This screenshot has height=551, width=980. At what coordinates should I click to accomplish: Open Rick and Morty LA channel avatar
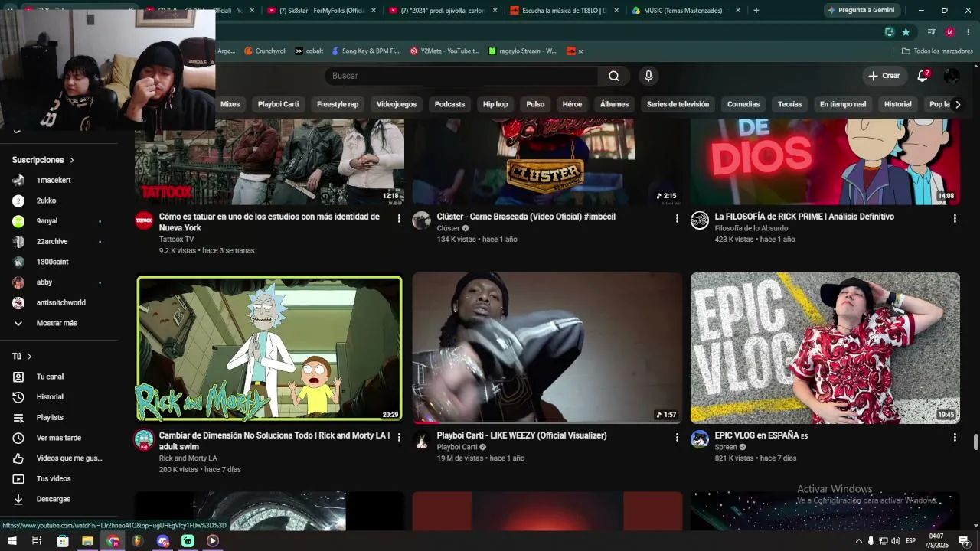pos(144,440)
